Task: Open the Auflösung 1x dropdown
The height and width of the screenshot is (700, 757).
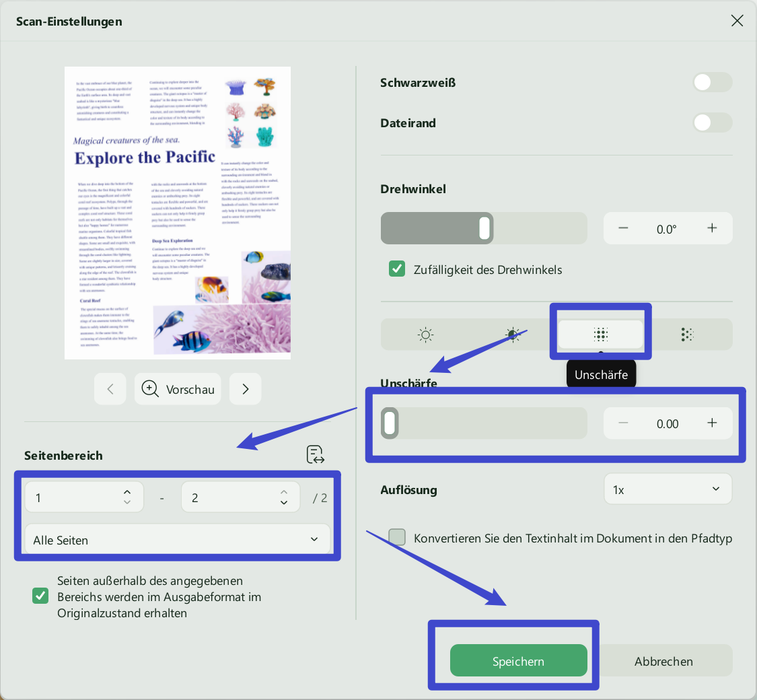Action: [x=668, y=489]
